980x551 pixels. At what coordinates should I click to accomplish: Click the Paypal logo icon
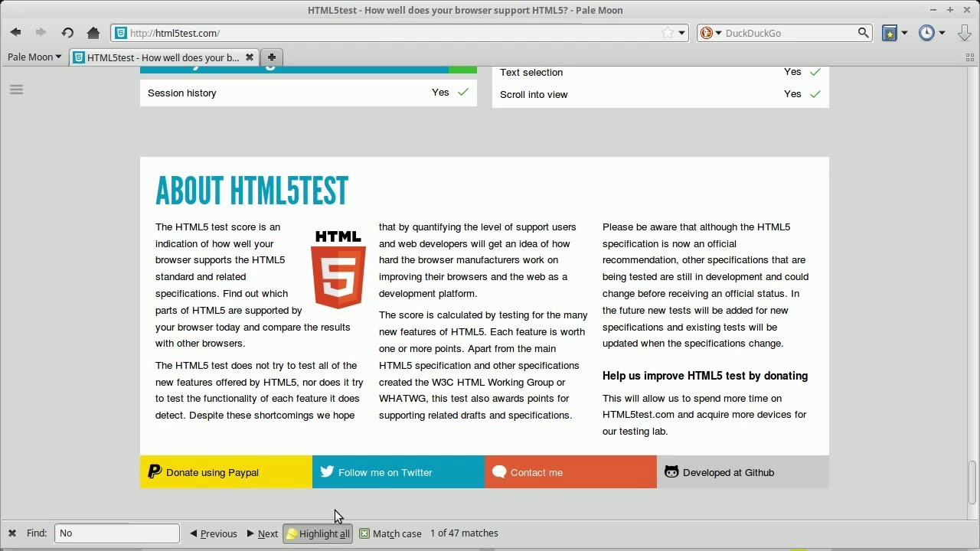coord(155,472)
